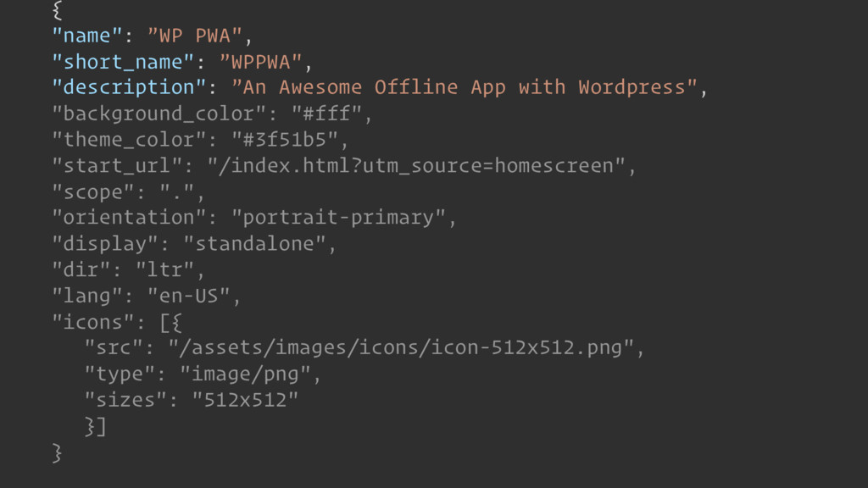Click the opening curly brace at top
Viewport: 868px width, 488px height.
(57, 9)
